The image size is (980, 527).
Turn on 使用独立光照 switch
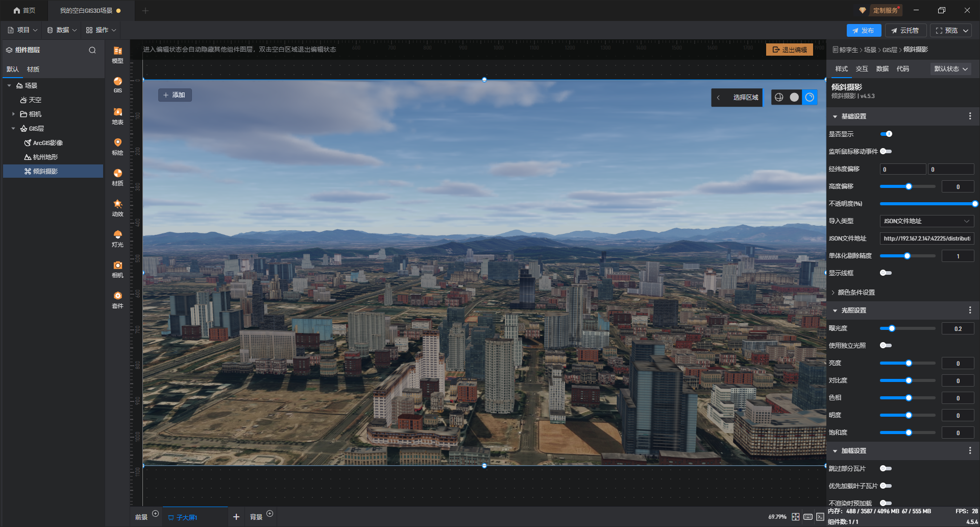point(886,345)
